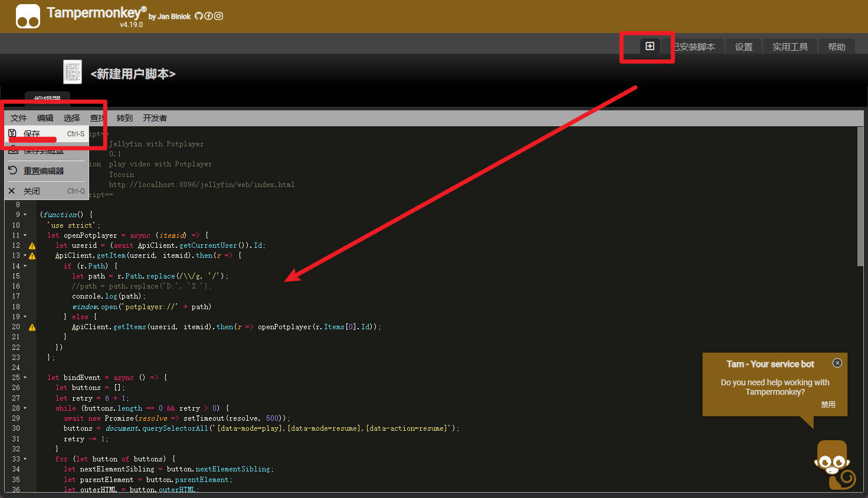The image size is (868, 498).
Task: Click 'openPotplayer' on line 11
Action: click(x=90, y=235)
